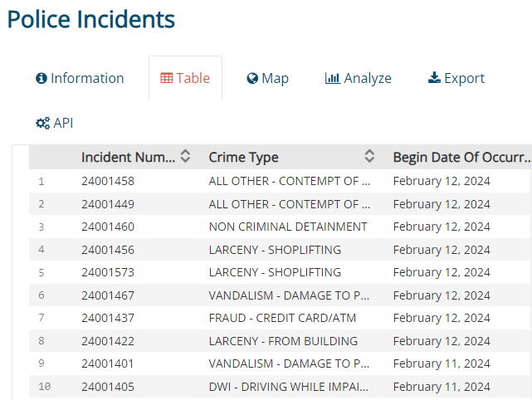This screenshot has height=400, width=532.
Task: Click the Table tab grid icon
Action: click(x=166, y=79)
